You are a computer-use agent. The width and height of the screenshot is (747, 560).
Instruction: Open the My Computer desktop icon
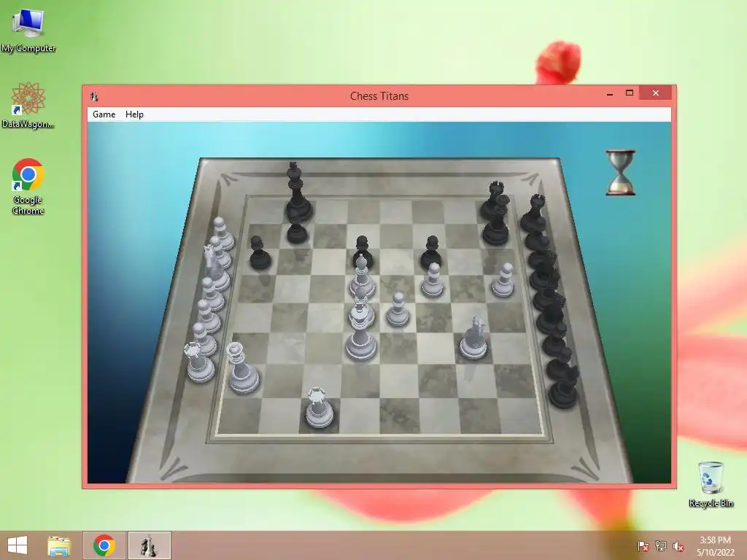point(28,31)
